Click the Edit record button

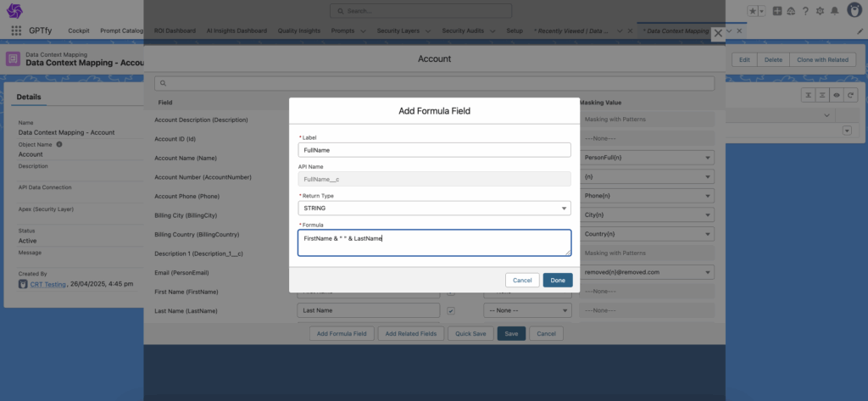point(744,60)
